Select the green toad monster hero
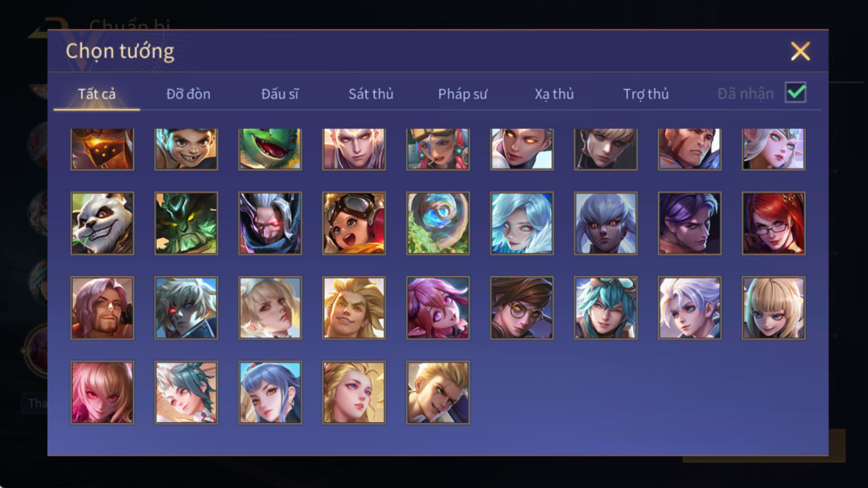The height and width of the screenshot is (488, 868). point(270,149)
